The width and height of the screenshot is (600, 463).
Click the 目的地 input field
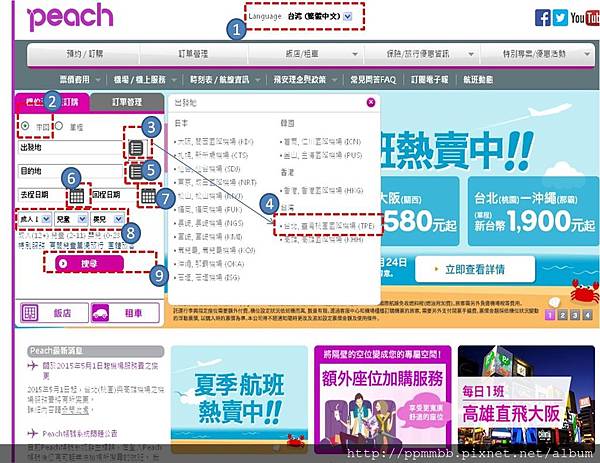tap(70, 171)
